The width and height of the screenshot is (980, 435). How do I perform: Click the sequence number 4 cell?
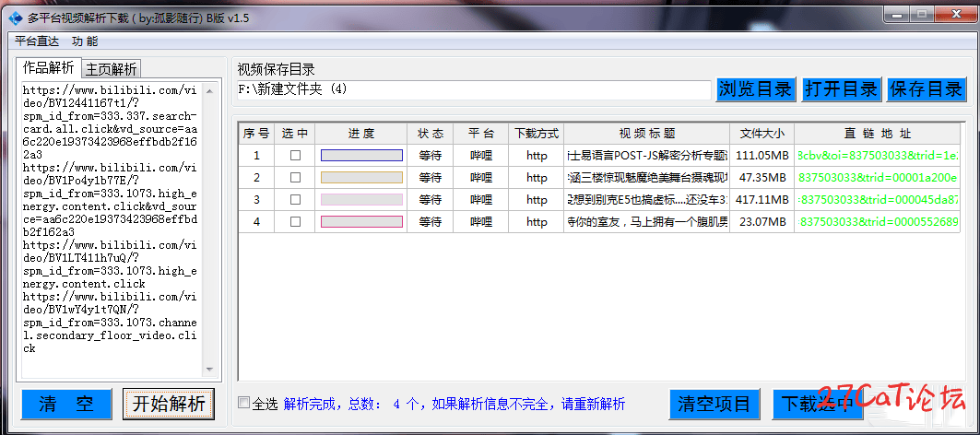pyautogui.click(x=256, y=222)
